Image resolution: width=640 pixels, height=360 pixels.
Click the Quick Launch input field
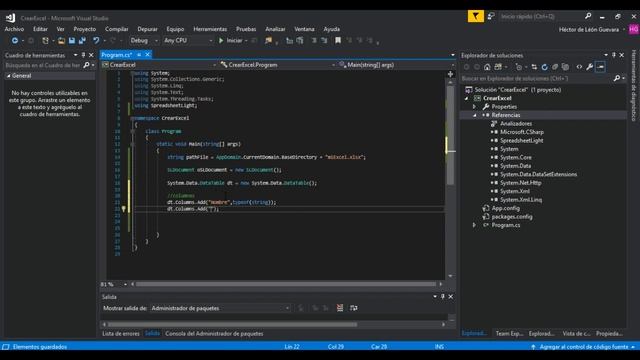(x=541, y=16)
